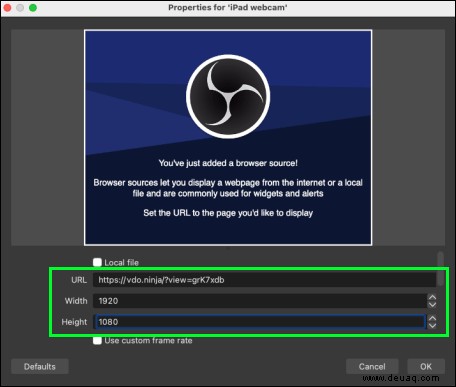456x387 pixels.
Task: Reset settings with the Defaults button
Action: pos(40,366)
